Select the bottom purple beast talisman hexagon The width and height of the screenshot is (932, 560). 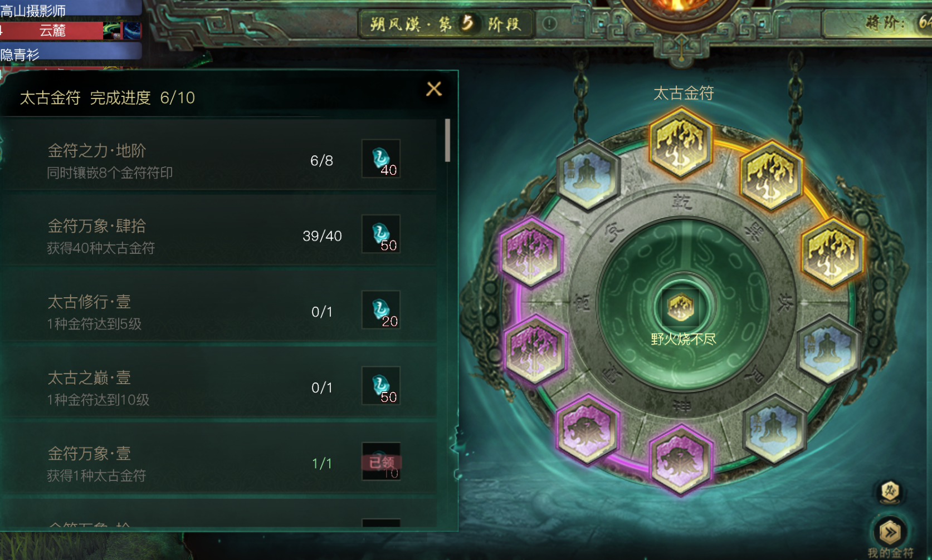point(681,460)
